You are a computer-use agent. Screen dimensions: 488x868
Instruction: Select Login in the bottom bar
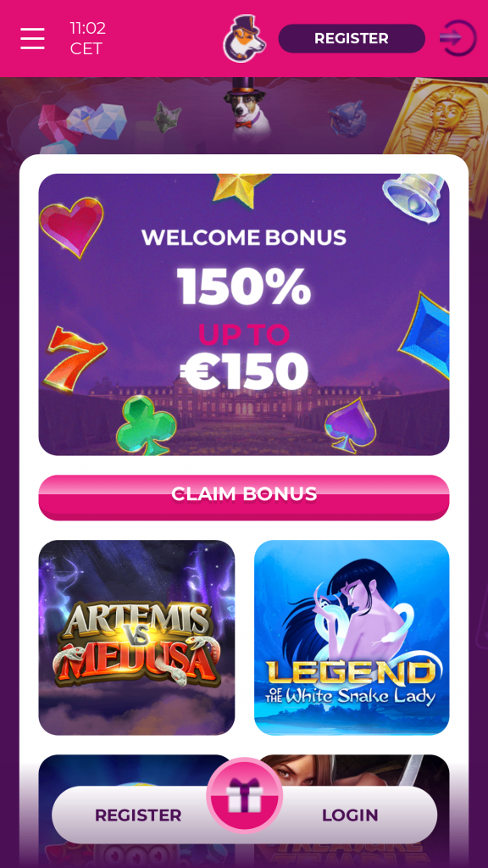pyautogui.click(x=350, y=815)
